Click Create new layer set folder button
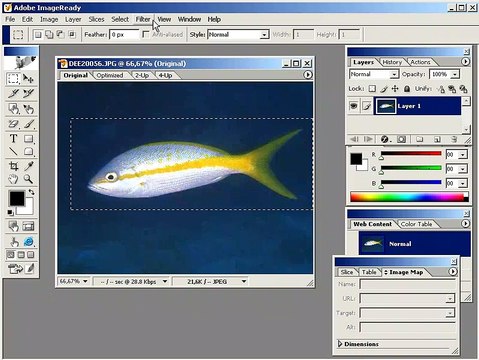479x360 pixels. [419, 139]
